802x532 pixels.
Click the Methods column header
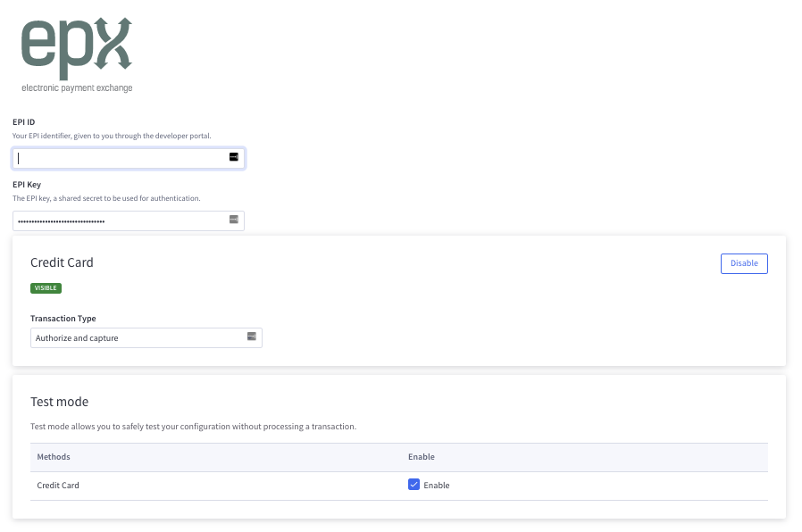coord(54,457)
